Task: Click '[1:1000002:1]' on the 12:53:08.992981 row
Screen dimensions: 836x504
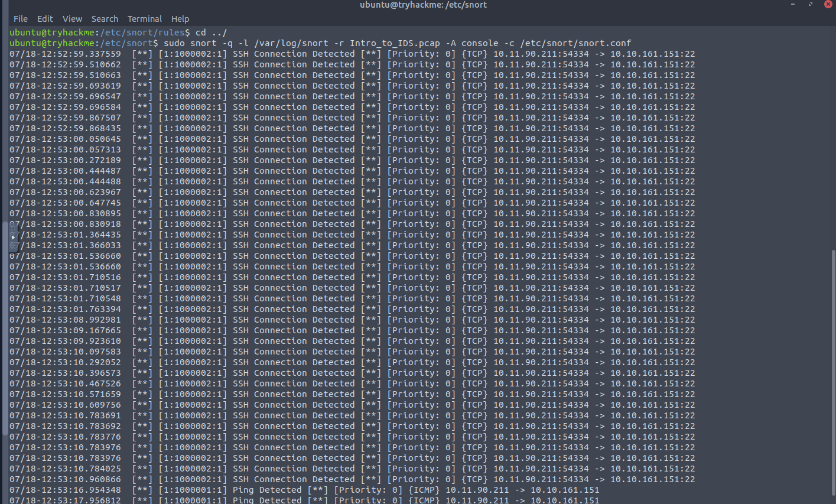Action: tap(193, 320)
